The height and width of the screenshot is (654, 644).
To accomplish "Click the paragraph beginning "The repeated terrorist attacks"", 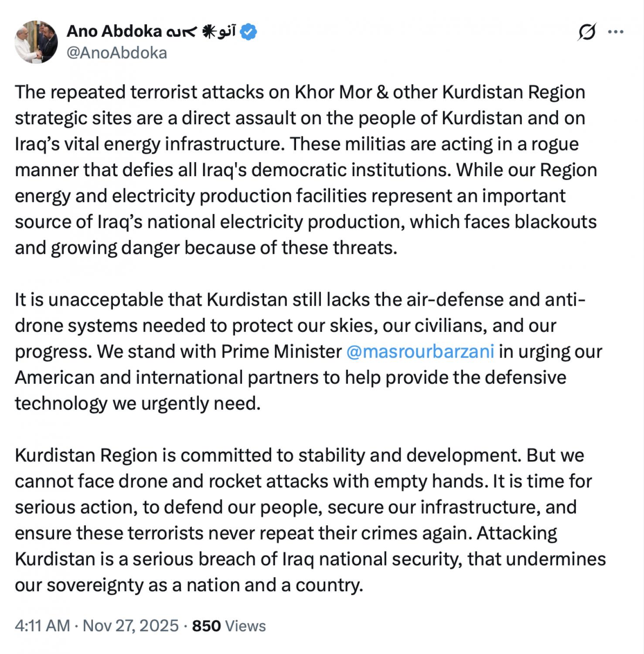I will pos(305,170).
